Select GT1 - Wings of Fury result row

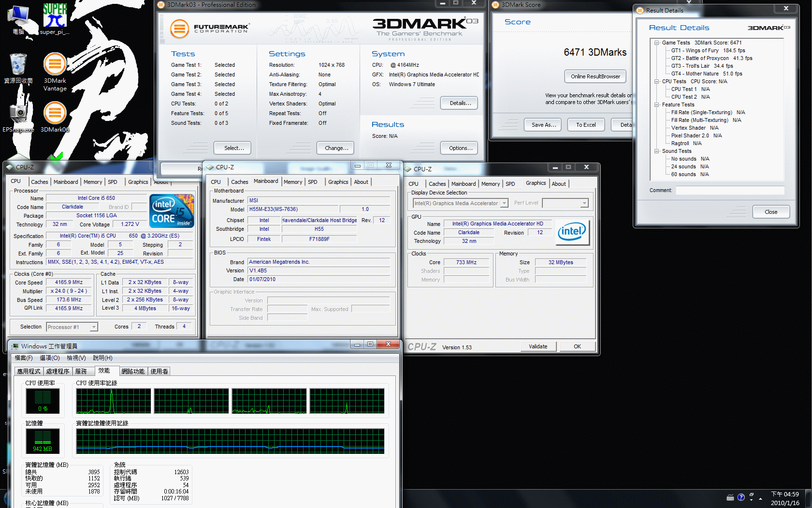coord(708,50)
